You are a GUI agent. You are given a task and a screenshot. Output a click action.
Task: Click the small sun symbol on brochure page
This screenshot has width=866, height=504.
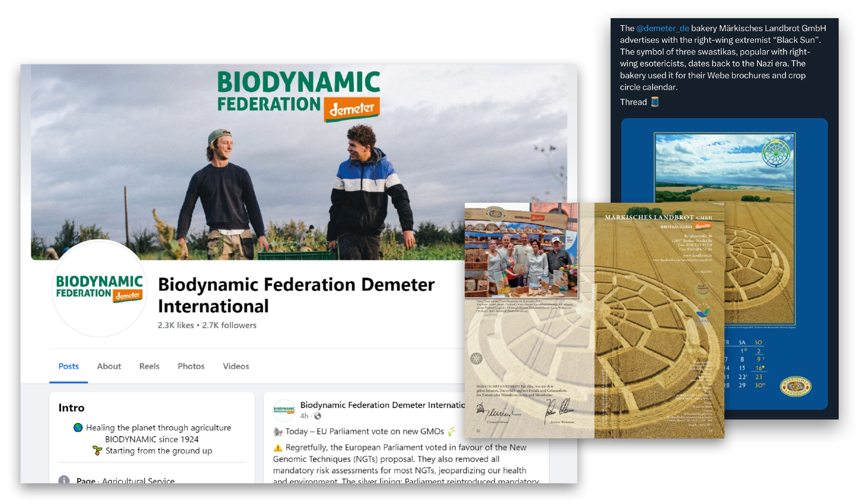[476, 359]
